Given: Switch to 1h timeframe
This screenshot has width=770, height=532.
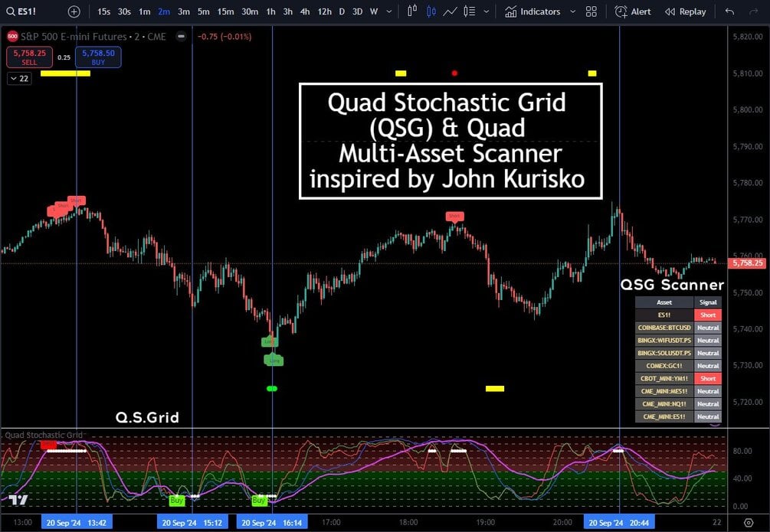Looking at the screenshot, I should pyautogui.click(x=270, y=11).
